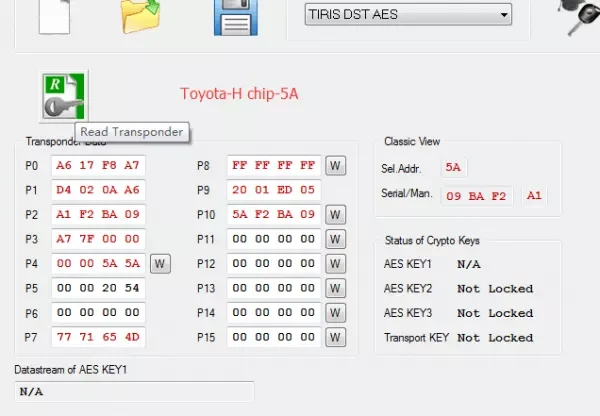The image size is (600, 416).
Task: Click the Read Transponder key icon
Action: 64,96
